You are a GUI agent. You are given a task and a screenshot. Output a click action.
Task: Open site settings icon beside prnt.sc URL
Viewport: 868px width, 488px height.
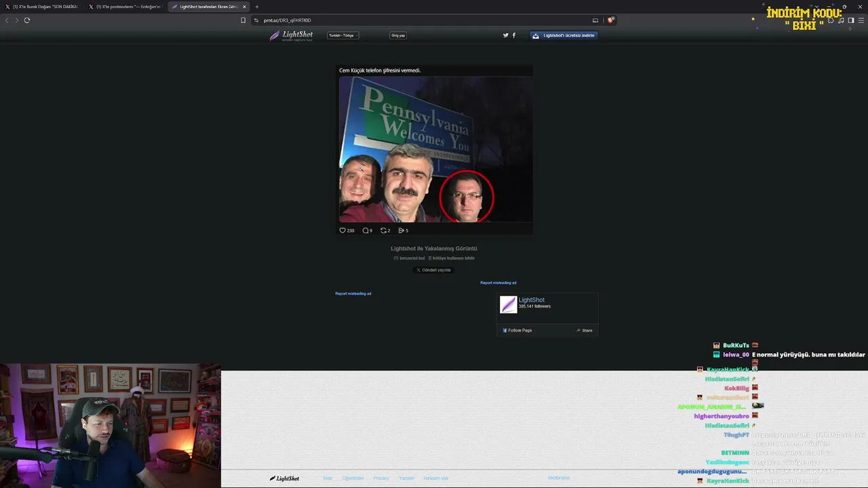(256, 20)
